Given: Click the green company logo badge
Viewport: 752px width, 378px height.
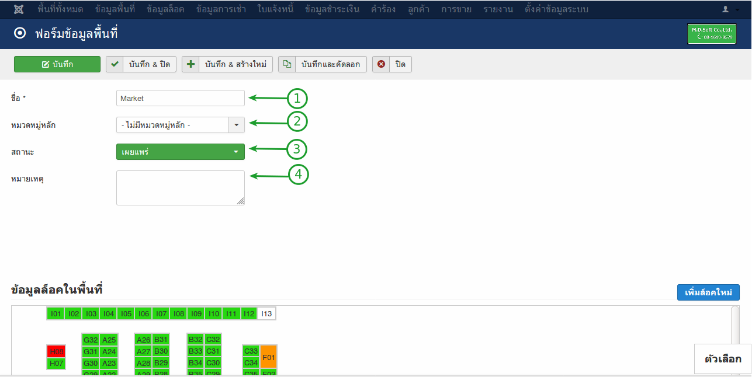Looking at the screenshot, I should [x=712, y=34].
